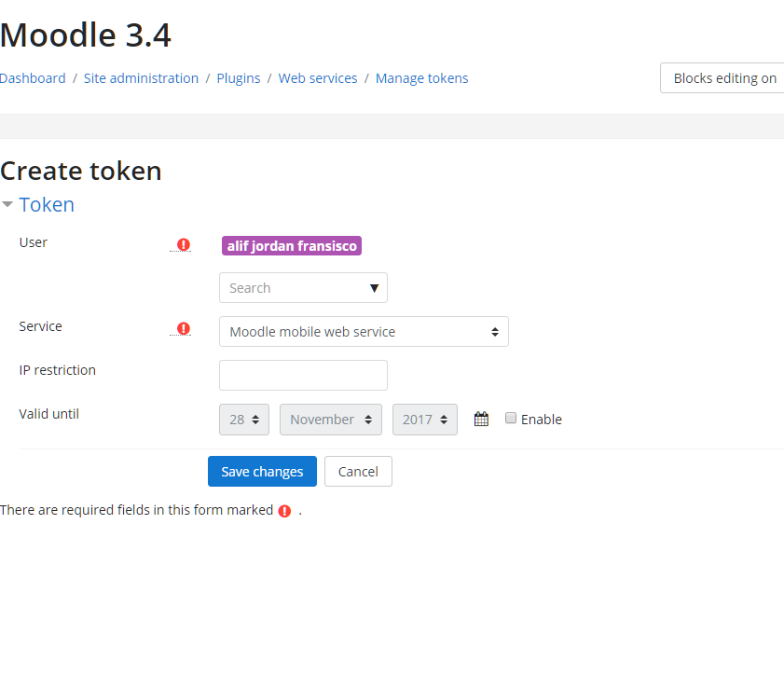Click the required icon next to Service
This screenshot has height=689, width=784.
pyautogui.click(x=184, y=328)
